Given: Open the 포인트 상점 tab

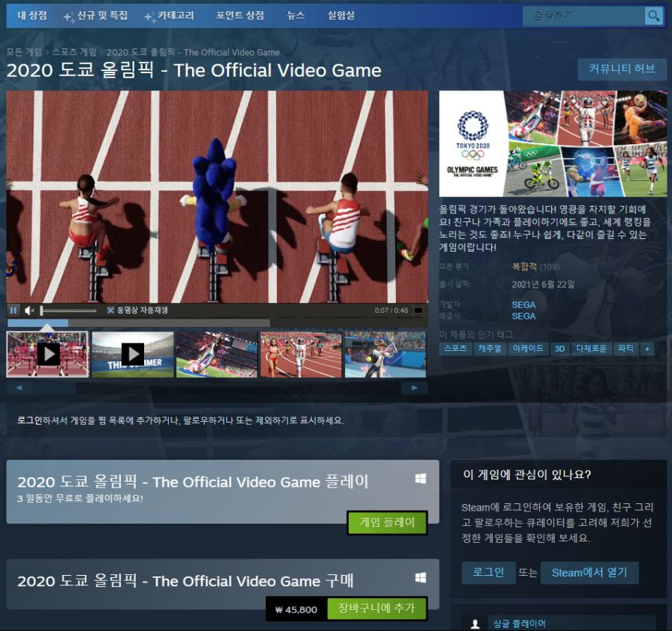Looking at the screenshot, I should click(240, 16).
